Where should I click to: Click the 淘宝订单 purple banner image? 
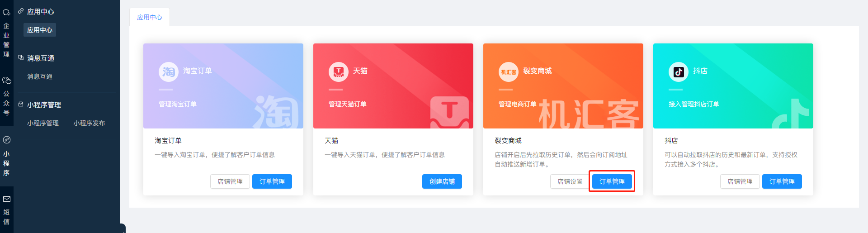[223, 86]
